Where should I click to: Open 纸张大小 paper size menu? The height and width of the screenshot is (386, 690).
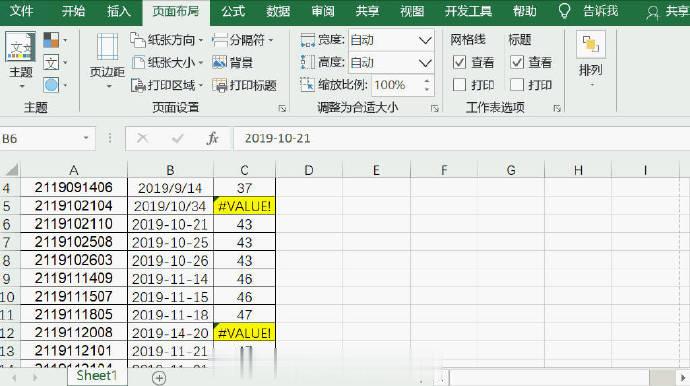click(167, 62)
